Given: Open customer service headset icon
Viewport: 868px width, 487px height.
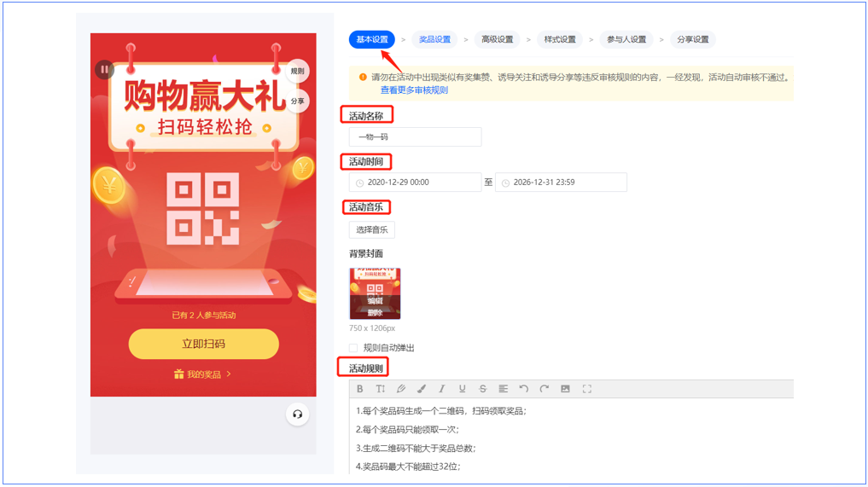Looking at the screenshot, I should [x=297, y=415].
